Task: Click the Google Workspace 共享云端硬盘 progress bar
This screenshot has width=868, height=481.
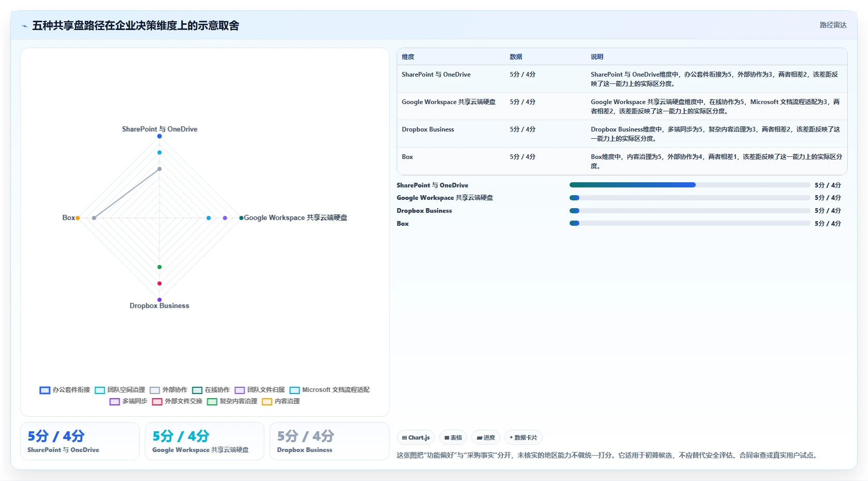Action: (690, 198)
